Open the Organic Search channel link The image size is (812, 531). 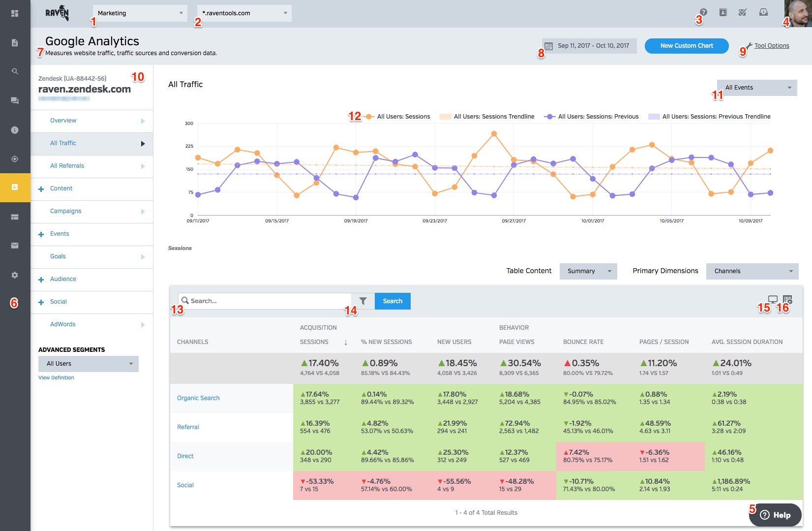pyautogui.click(x=198, y=398)
